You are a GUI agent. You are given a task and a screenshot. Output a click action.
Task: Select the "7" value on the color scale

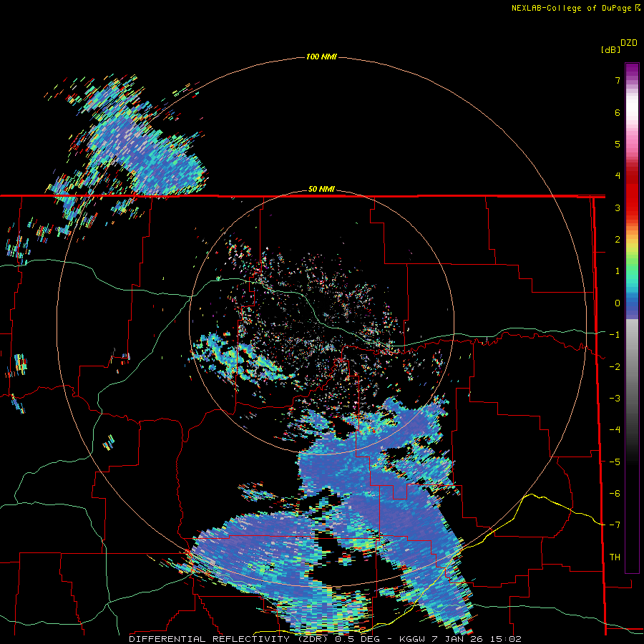coord(618,80)
